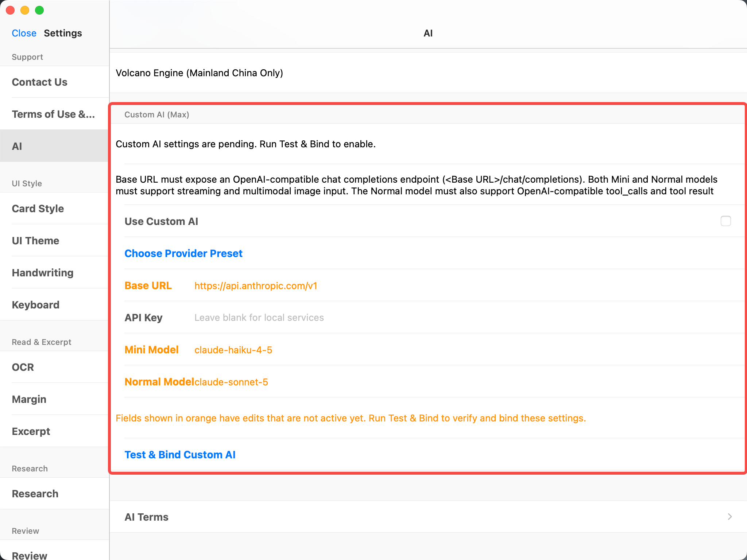747x560 pixels.
Task: Open Card Style settings
Action: click(x=55, y=209)
